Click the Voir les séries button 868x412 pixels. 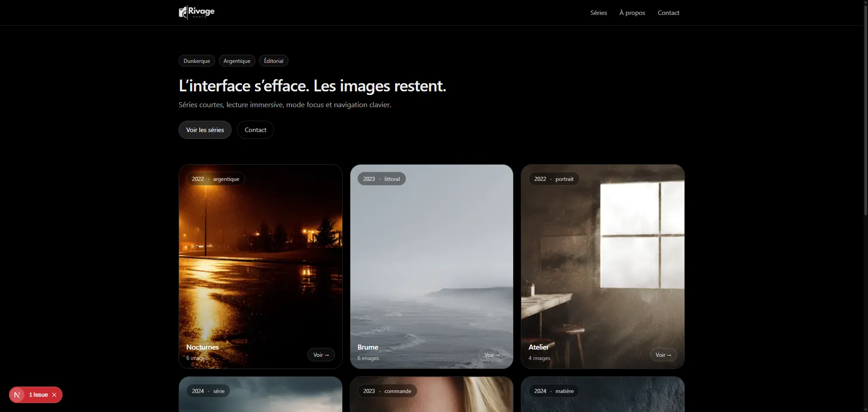pos(205,130)
